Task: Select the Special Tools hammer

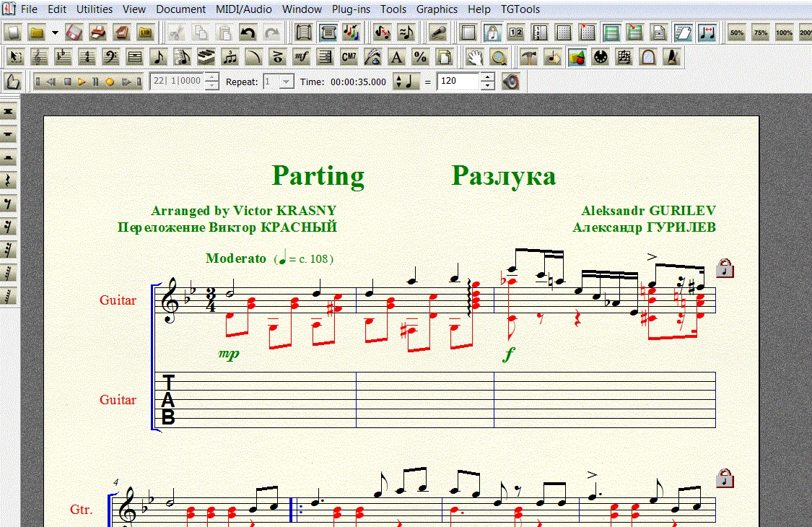Action: pyautogui.click(x=529, y=57)
